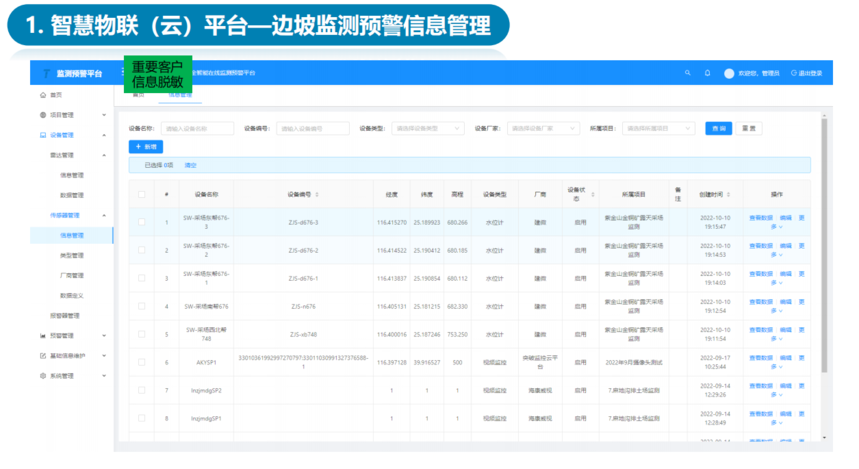Check the box for row 5 ZJS-xb748
This screenshot has width=859, height=469.
141,334
